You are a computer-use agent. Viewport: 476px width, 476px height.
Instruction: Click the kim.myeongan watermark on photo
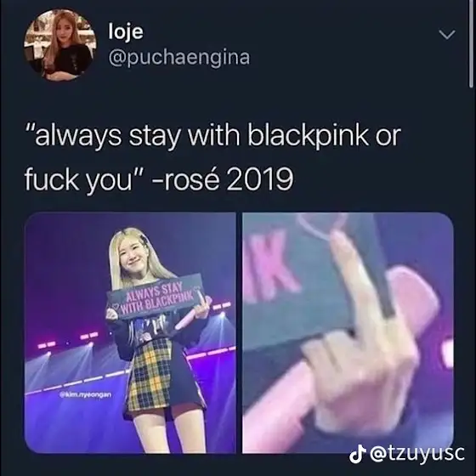tap(86, 395)
